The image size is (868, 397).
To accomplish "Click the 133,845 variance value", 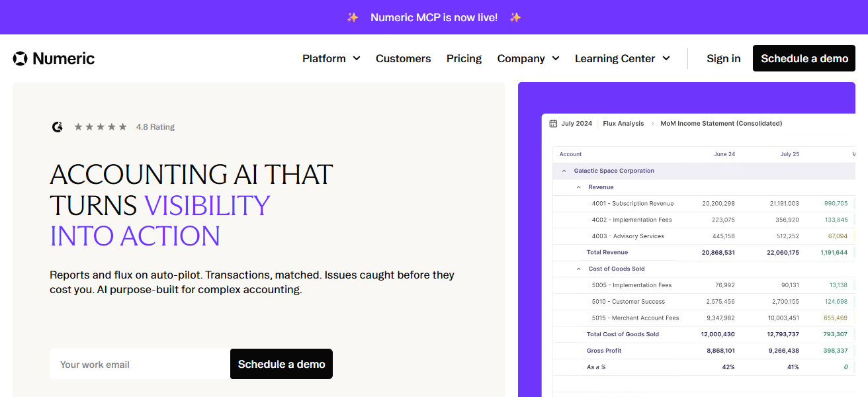I will tap(836, 220).
